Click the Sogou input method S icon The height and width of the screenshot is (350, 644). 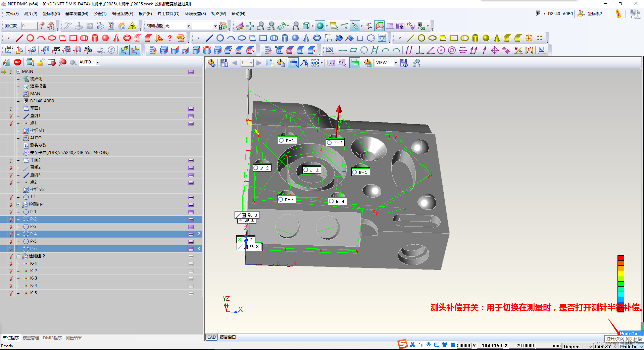402,344
